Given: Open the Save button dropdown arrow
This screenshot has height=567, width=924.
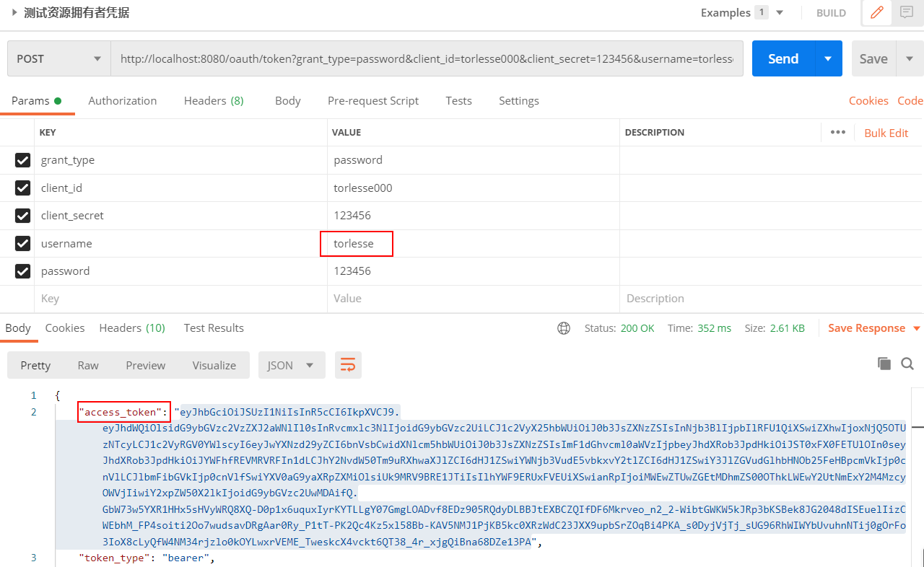Looking at the screenshot, I should (910, 58).
